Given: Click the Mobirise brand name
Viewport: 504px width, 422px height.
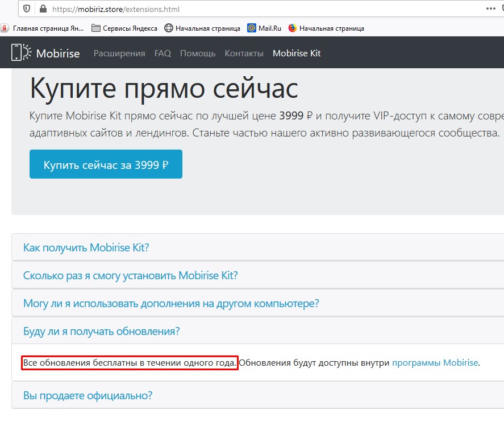Looking at the screenshot, I should pyautogui.click(x=58, y=53).
